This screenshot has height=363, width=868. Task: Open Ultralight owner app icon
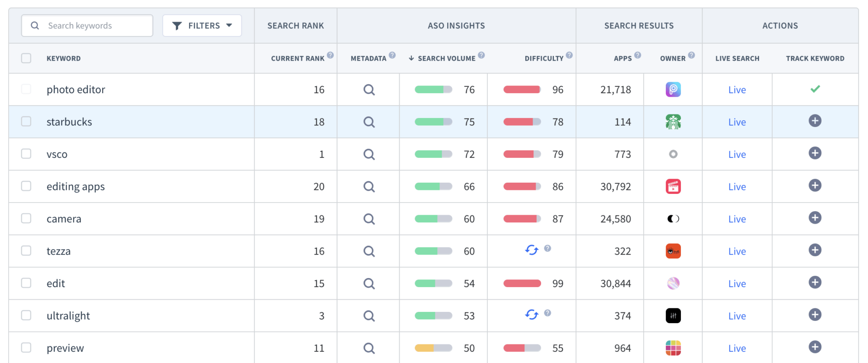click(673, 316)
